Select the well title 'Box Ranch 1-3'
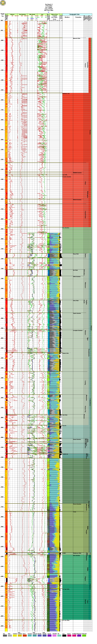 49,4
